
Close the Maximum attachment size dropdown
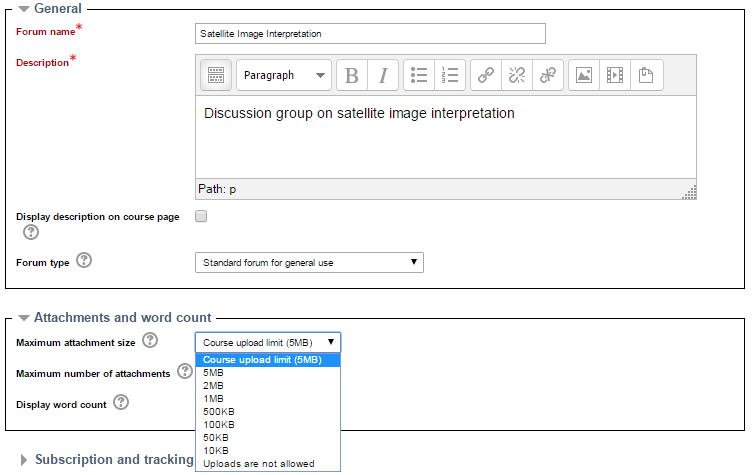pyautogui.click(x=268, y=342)
